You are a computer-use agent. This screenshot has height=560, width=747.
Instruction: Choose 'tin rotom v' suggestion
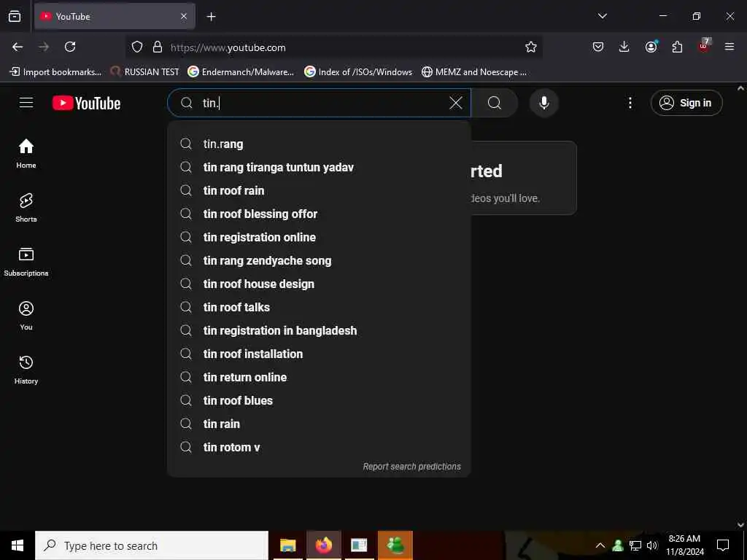[x=319, y=447]
